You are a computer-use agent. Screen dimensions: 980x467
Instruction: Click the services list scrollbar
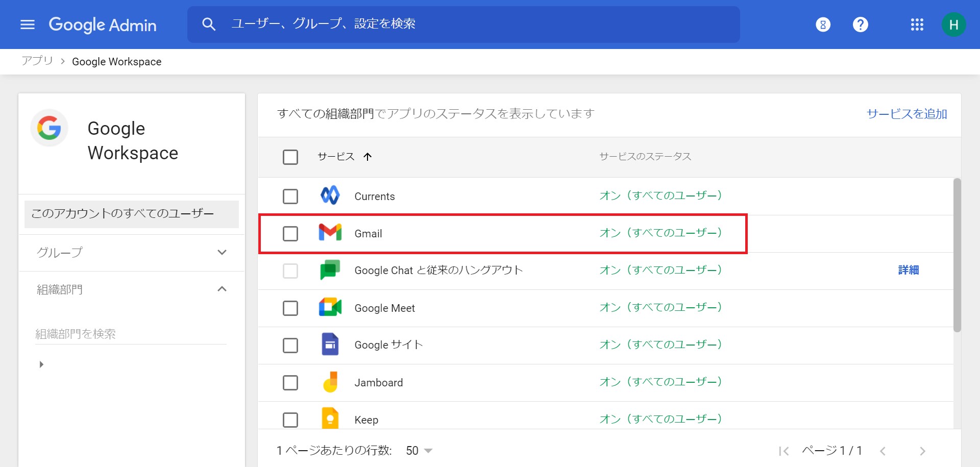tap(957, 255)
